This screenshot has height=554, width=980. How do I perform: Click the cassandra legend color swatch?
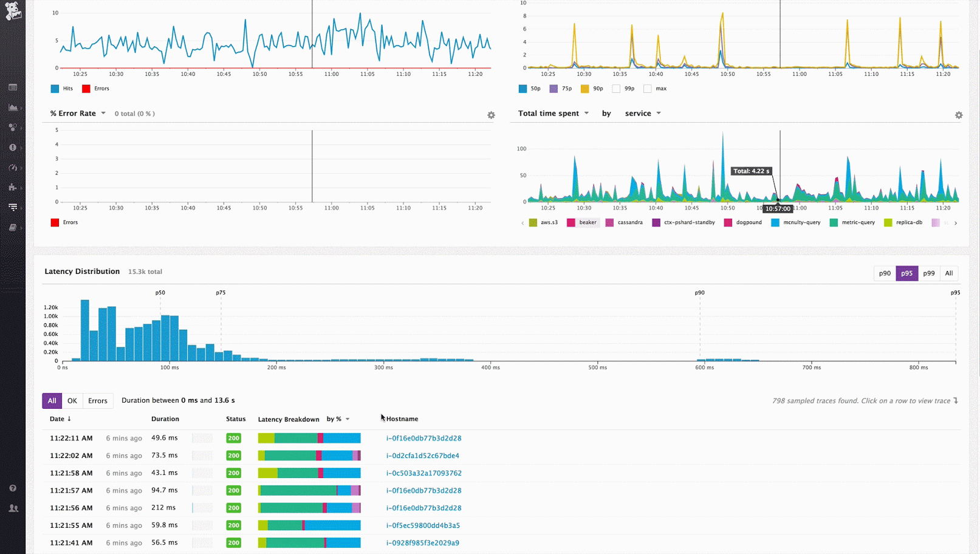tap(609, 223)
